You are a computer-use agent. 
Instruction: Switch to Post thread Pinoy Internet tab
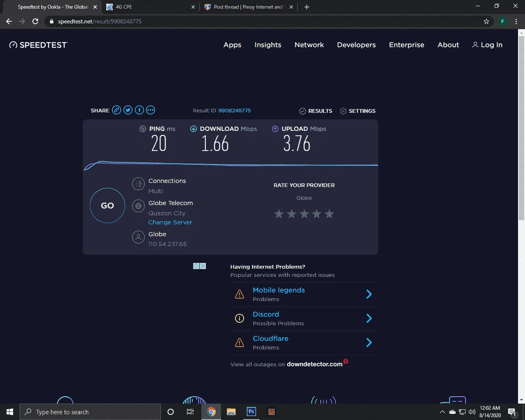click(x=249, y=7)
